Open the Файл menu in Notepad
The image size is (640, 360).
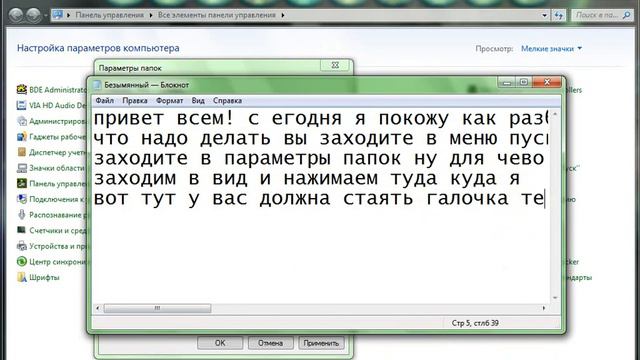104,100
